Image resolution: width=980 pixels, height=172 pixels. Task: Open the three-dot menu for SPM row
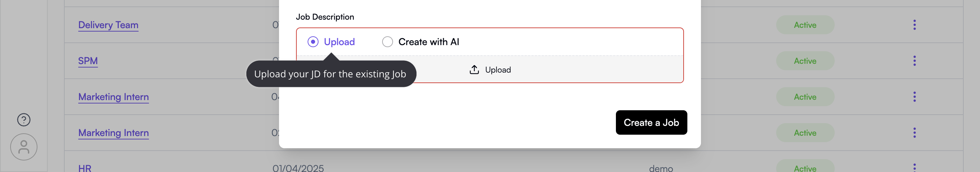point(914,61)
